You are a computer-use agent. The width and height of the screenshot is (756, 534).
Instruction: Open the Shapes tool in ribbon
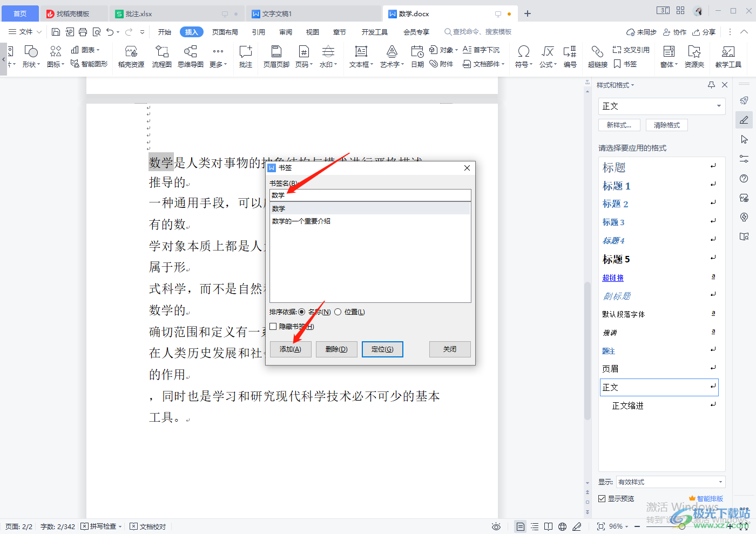pyautogui.click(x=31, y=56)
